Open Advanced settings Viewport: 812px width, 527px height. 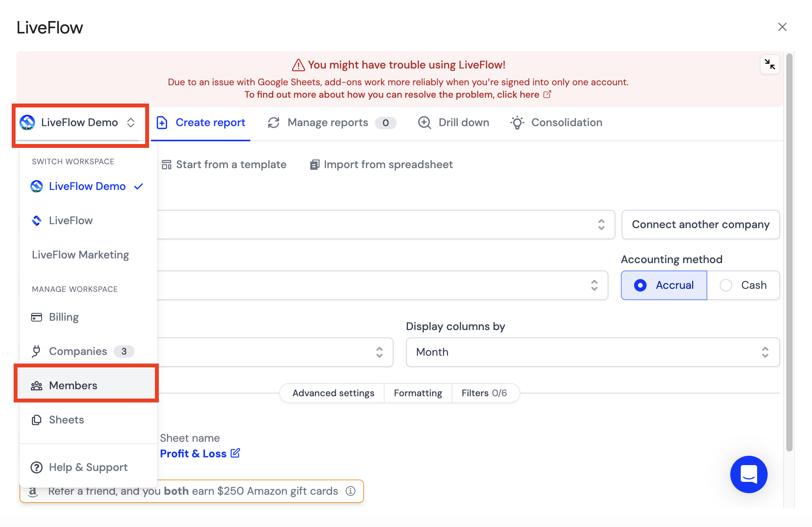[333, 393]
